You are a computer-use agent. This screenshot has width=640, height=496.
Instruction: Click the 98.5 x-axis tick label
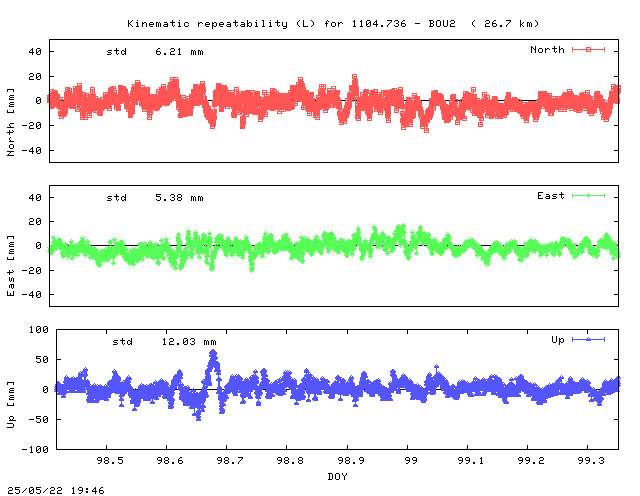(110, 461)
